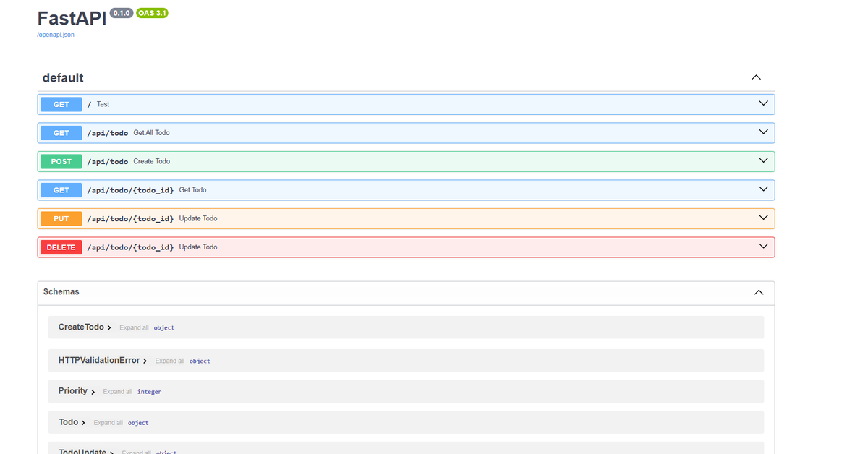Click the PUT method badge
This screenshot has width=868, height=454.
pyautogui.click(x=61, y=218)
